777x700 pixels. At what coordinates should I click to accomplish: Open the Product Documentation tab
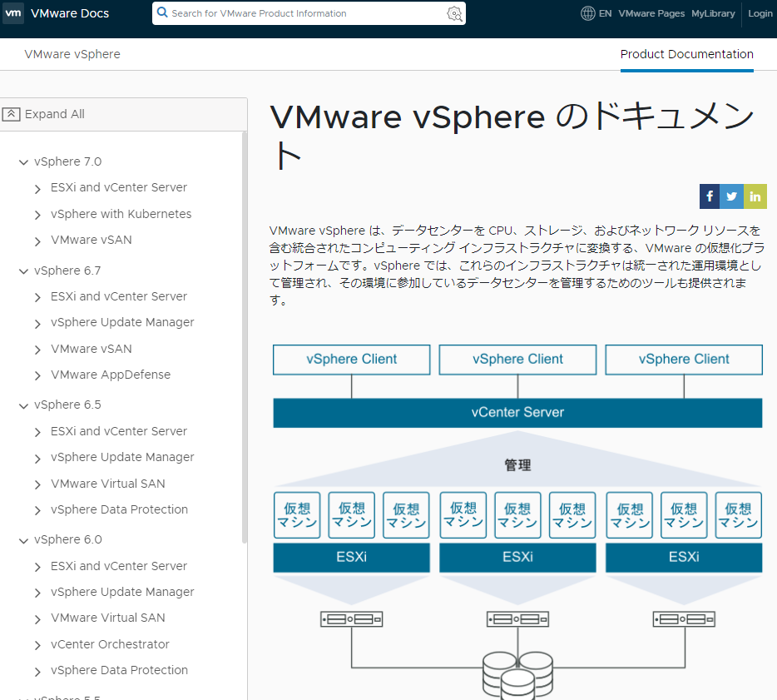coord(686,54)
